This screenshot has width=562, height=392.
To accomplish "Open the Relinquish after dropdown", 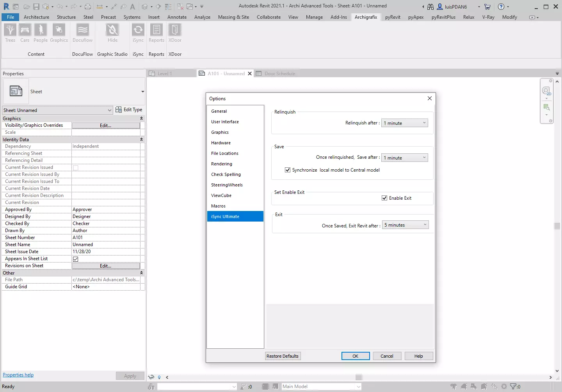I will (x=405, y=123).
